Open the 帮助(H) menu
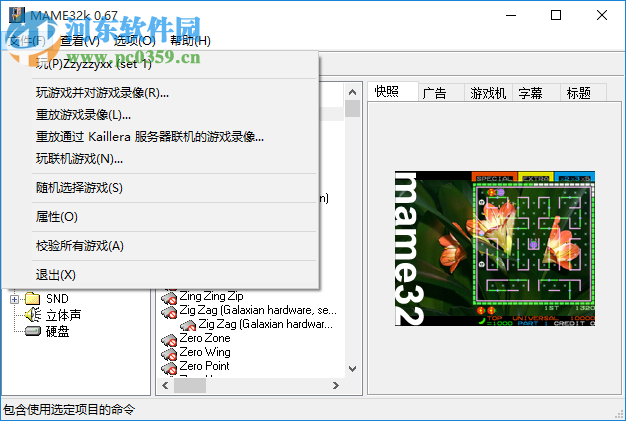 (190, 40)
